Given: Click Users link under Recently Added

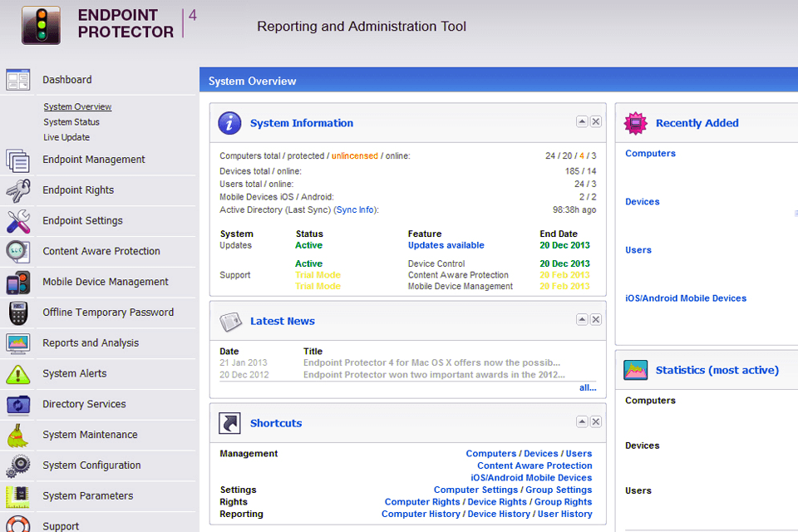Looking at the screenshot, I should tap(638, 250).
